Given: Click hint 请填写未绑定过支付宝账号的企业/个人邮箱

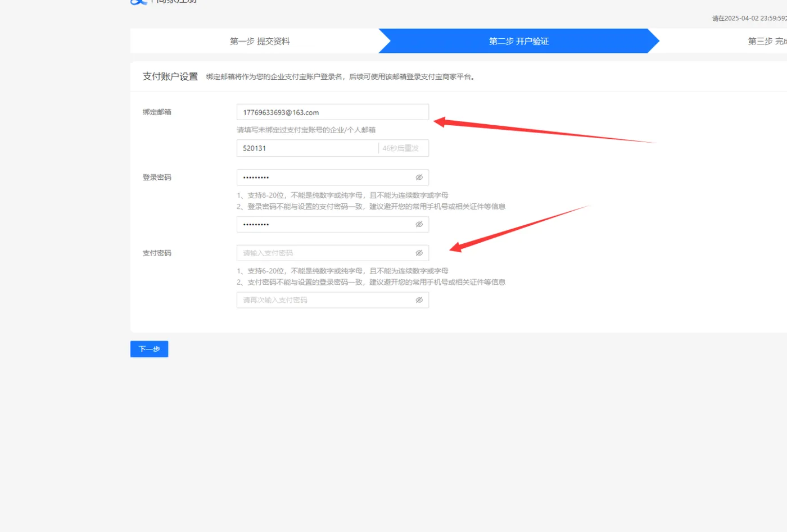Looking at the screenshot, I should (x=306, y=130).
